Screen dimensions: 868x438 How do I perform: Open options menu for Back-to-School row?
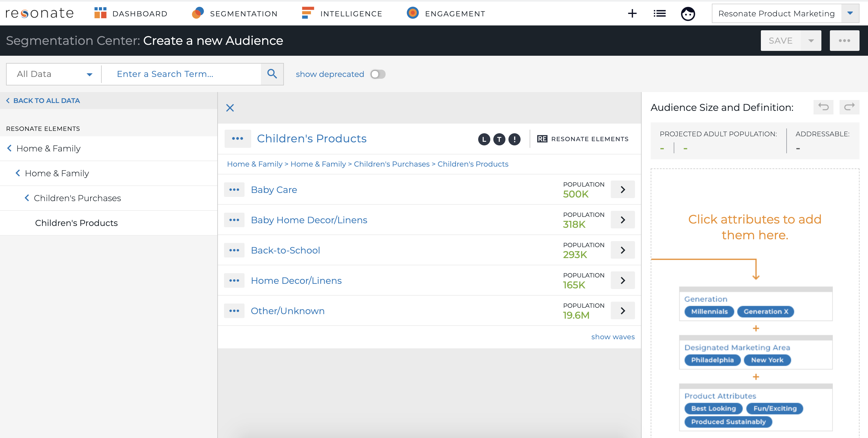pos(234,250)
